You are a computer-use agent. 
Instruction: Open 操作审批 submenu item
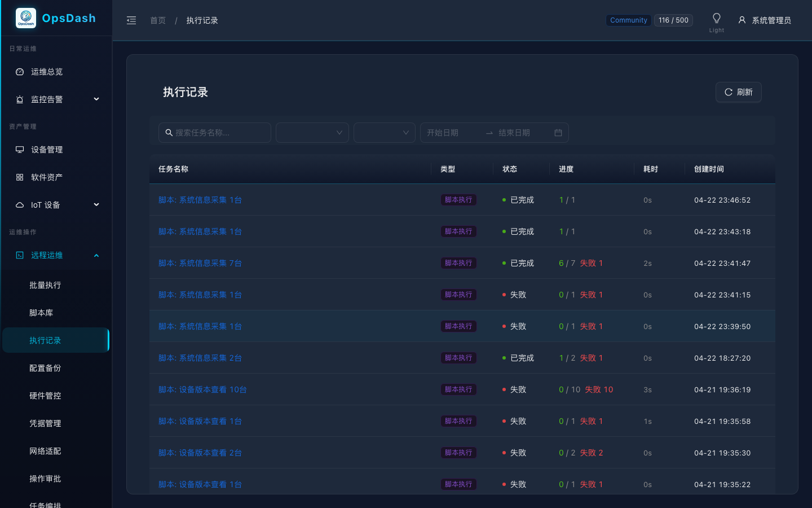point(56,479)
